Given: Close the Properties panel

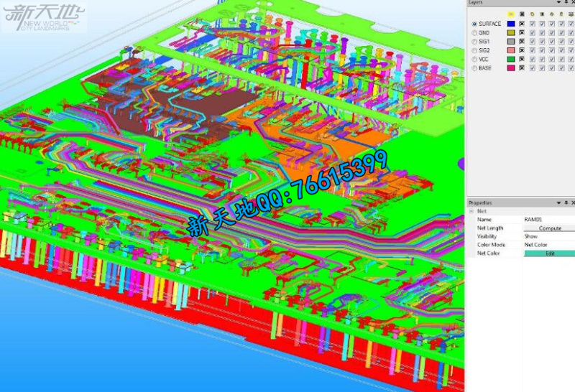Looking at the screenshot, I should pos(572,203).
